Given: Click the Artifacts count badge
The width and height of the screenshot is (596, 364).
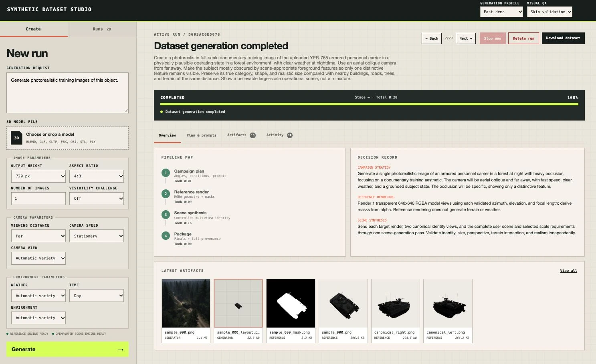Looking at the screenshot, I should (253, 135).
